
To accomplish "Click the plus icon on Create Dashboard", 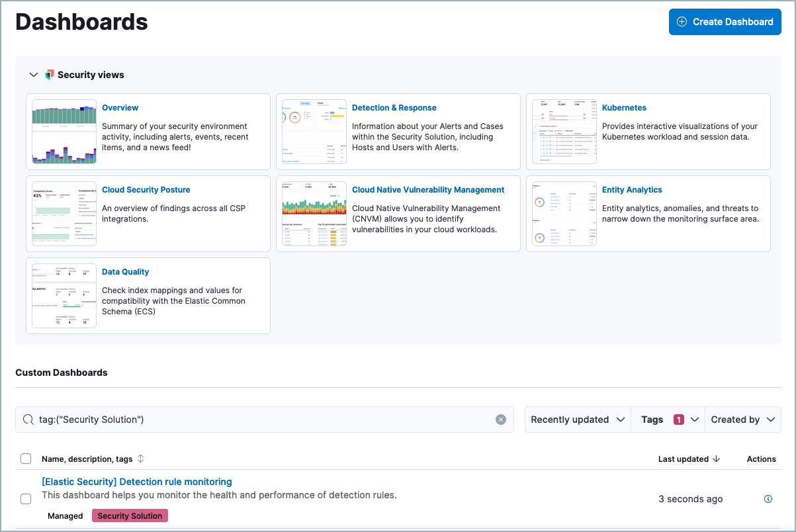I will [x=681, y=22].
